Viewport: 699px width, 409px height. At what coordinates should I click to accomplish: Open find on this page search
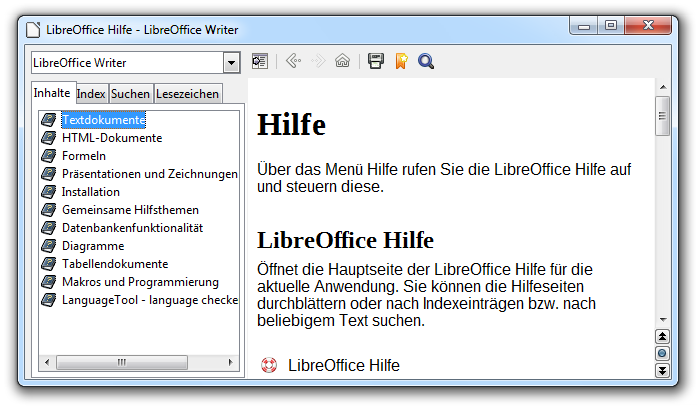click(426, 62)
